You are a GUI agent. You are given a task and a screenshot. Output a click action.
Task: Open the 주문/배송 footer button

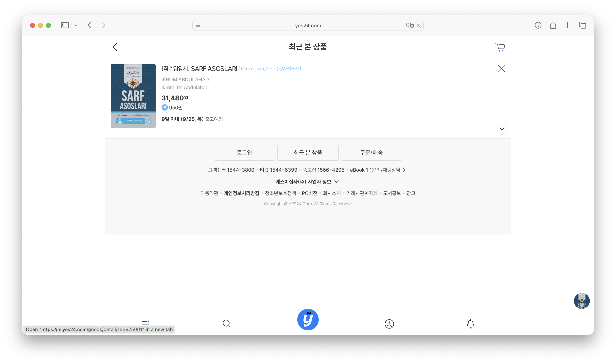(371, 153)
